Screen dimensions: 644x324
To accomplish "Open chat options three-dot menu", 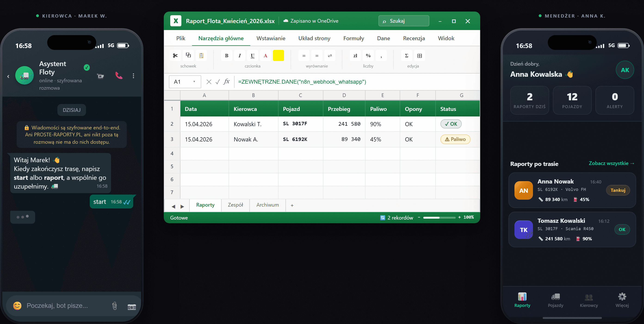I will tap(133, 76).
